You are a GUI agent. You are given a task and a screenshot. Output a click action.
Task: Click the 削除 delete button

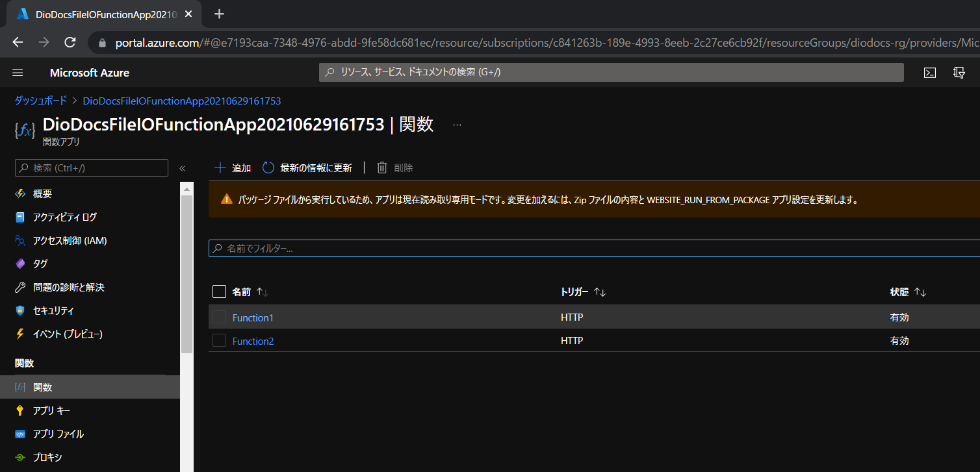point(395,168)
